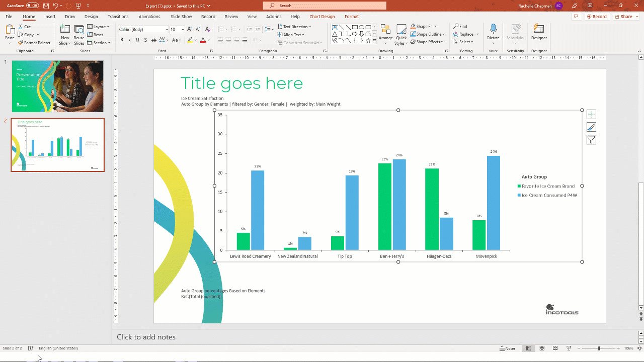The image size is (644, 362).
Task: Switch to Slide Sorter view
Action: (542, 348)
